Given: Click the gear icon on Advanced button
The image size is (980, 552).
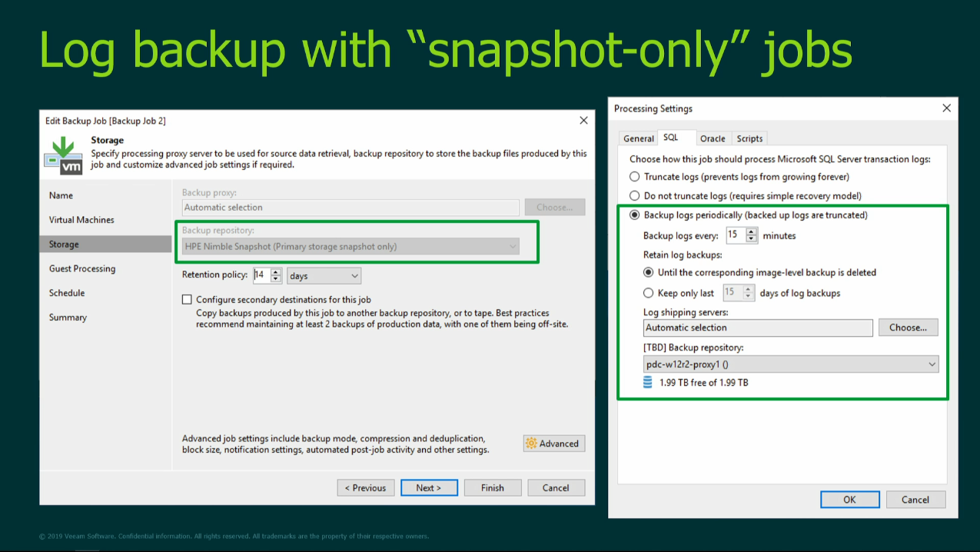Looking at the screenshot, I should 531,444.
